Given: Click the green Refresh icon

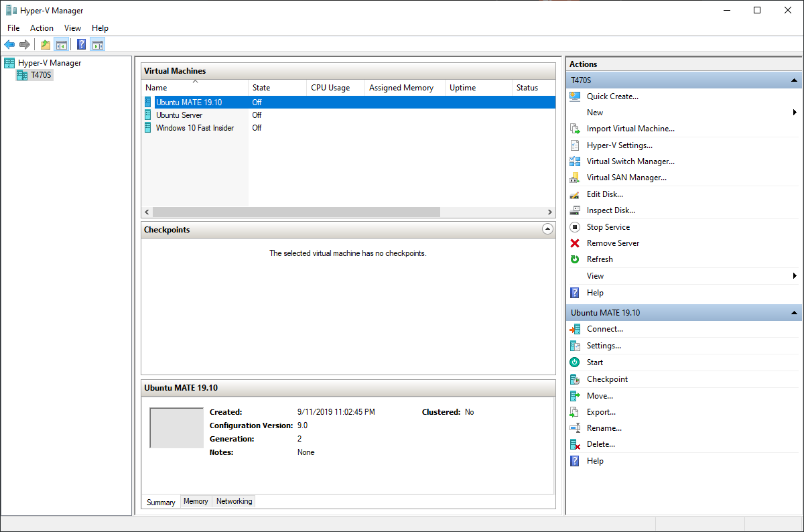Looking at the screenshot, I should coord(574,259).
